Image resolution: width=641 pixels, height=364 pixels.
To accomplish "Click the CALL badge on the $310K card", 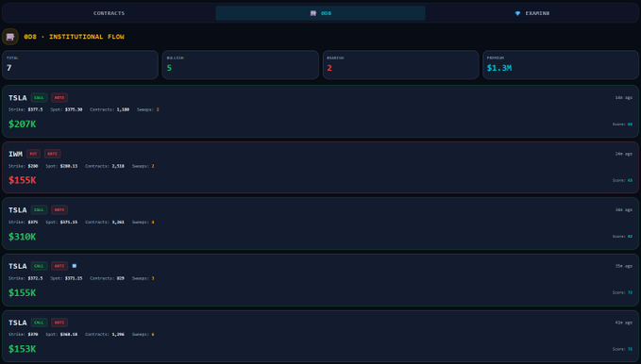I will pyautogui.click(x=39, y=210).
